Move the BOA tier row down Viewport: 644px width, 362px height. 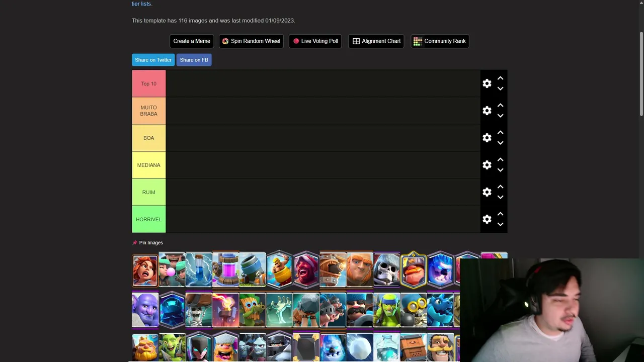tap(500, 143)
